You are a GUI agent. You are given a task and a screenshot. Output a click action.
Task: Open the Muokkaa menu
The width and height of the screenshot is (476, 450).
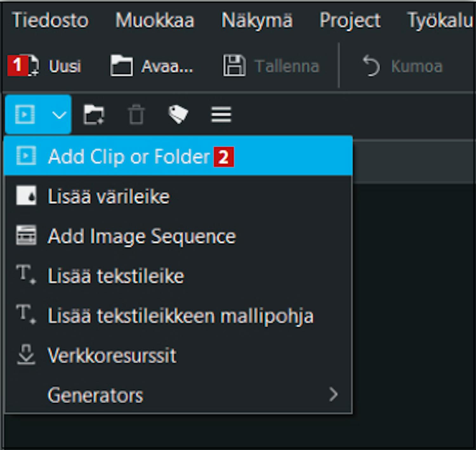(x=155, y=21)
